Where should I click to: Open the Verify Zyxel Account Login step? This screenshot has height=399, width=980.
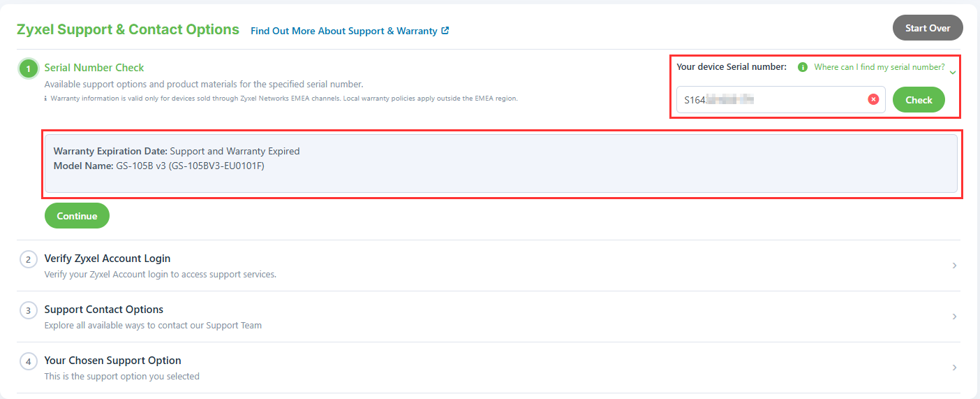coord(107,259)
